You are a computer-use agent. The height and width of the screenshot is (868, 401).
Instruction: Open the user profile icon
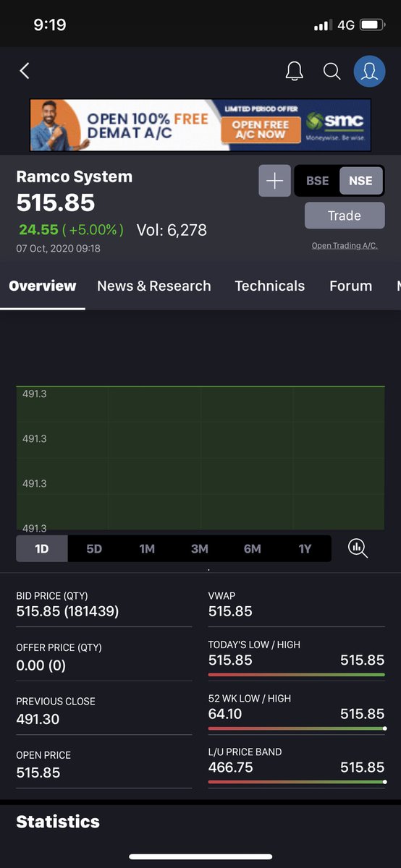(369, 71)
